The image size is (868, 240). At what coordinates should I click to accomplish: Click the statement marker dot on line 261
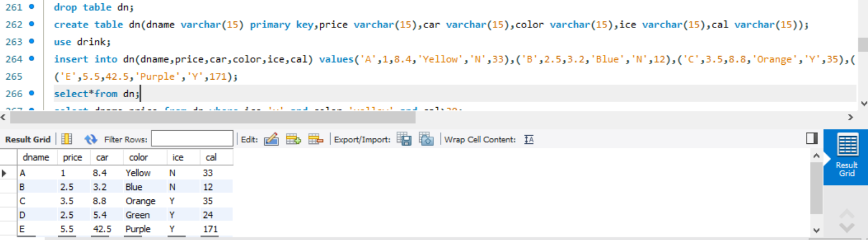point(32,7)
